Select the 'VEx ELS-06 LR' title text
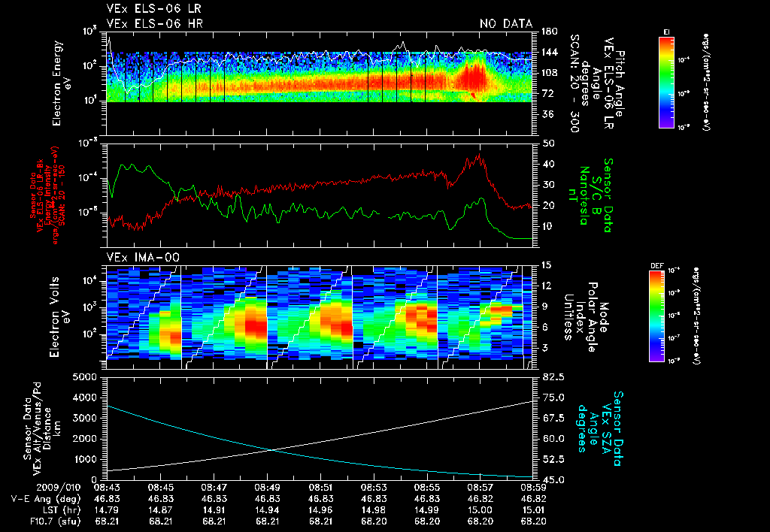 (153, 9)
